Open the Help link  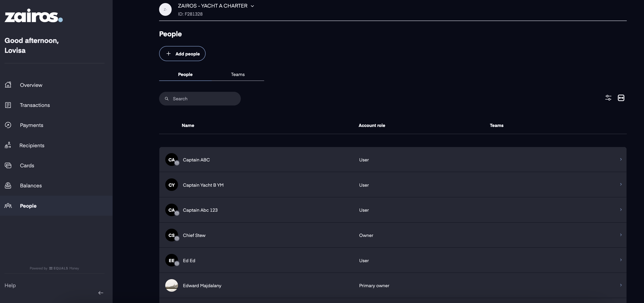click(x=10, y=285)
